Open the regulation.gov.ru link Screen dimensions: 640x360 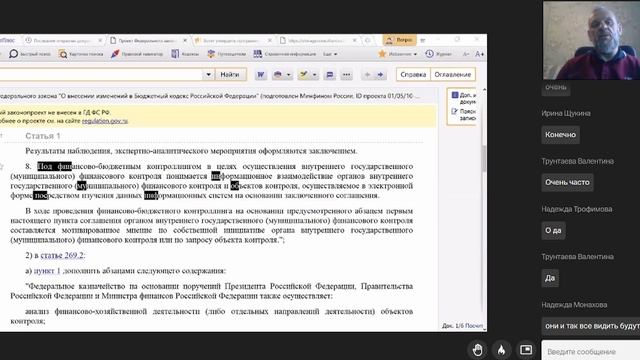(x=105, y=121)
